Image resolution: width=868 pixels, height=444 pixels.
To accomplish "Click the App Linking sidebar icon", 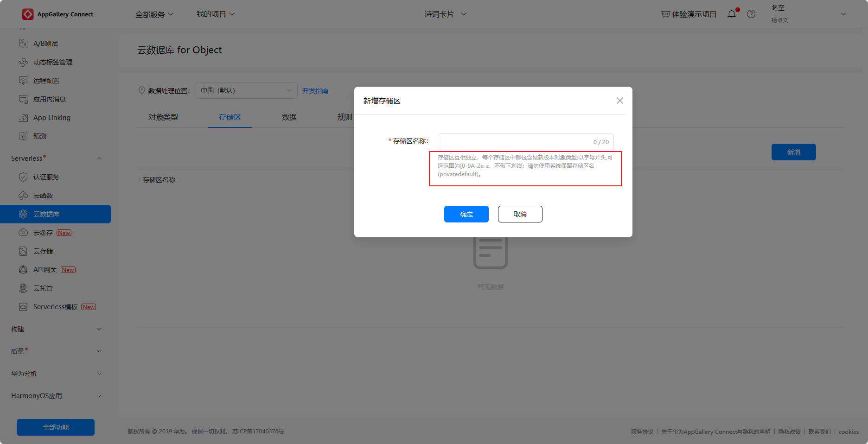I will (x=23, y=118).
